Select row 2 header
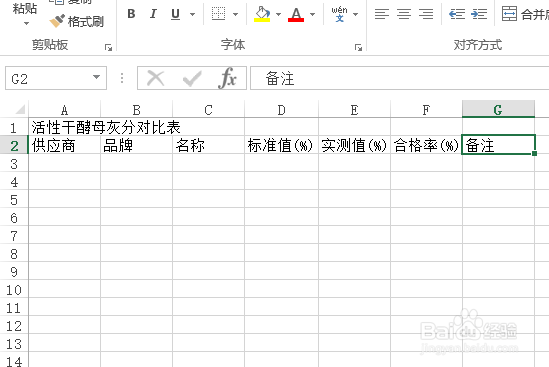Image resolution: width=549 pixels, height=367 pixels. 14,145
